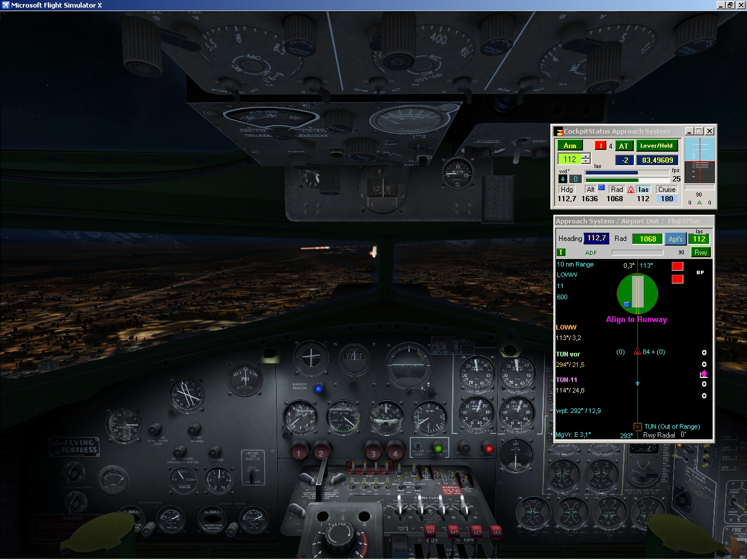
Task: Click the 83,49609 value field
Action: pyautogui.click(x=658, y=160)
